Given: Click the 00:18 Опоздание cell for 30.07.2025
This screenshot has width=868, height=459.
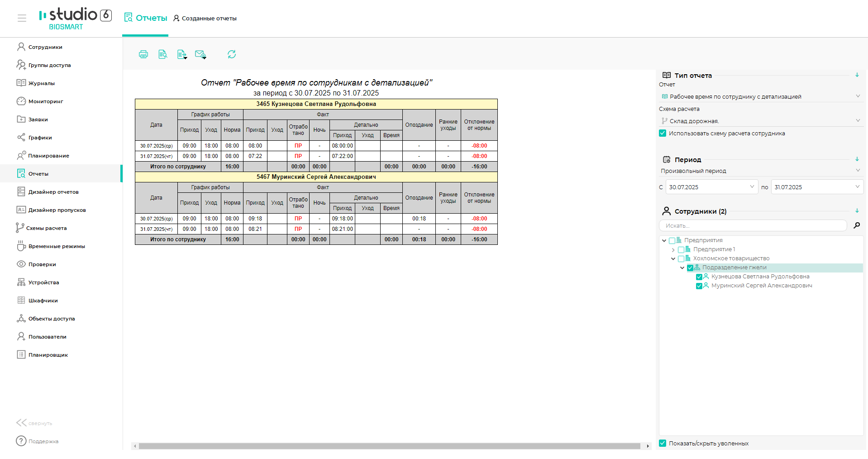Looking at the screenshot, I should (419, 219).
